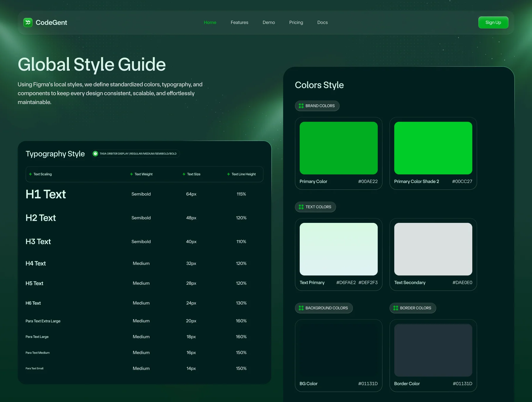This screenshot has width=532, height=402.
Task: Click the info icon beside TASA ORBITER DISPLAY
Action: [95, 154]
